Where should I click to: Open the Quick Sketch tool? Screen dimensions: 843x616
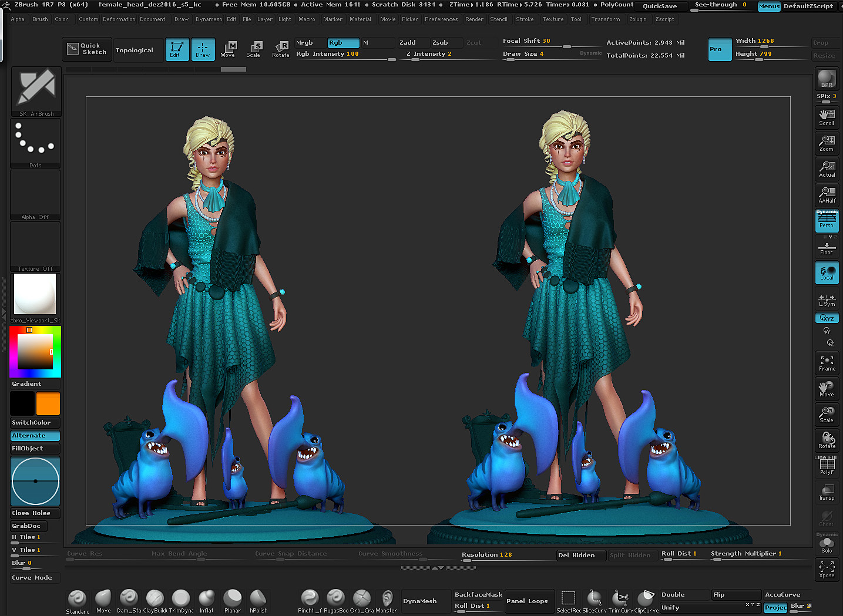(x=87, y=49)
